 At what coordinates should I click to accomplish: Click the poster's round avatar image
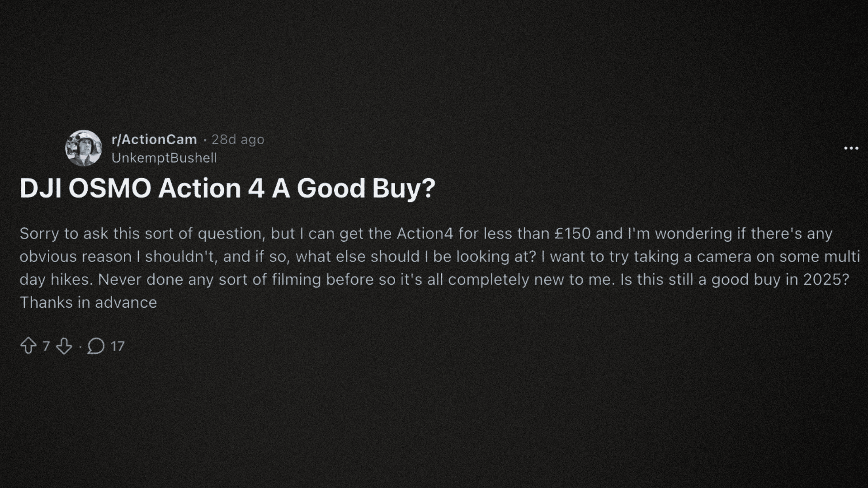84,148
